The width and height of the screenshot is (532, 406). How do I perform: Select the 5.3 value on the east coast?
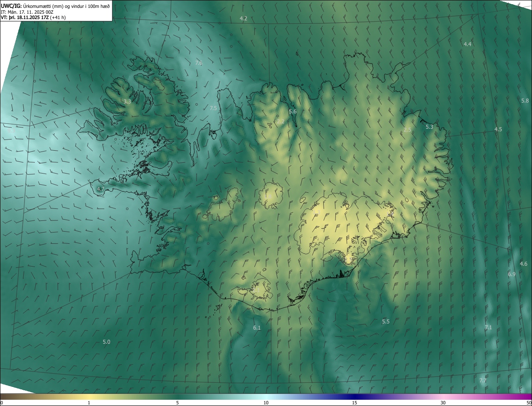429,127
